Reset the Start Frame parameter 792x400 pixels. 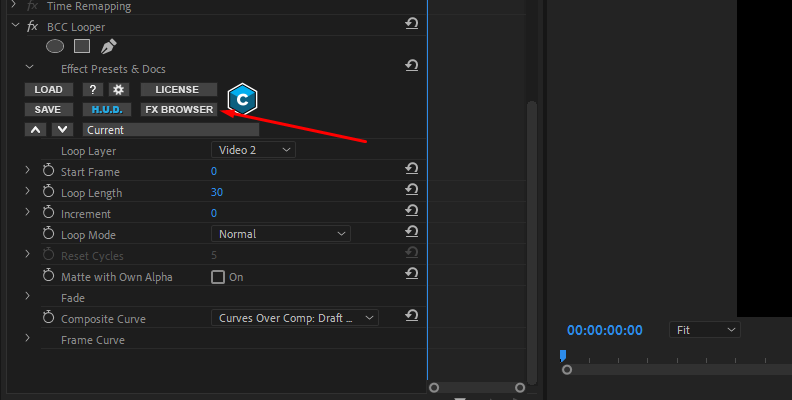(x=412, y=169)
